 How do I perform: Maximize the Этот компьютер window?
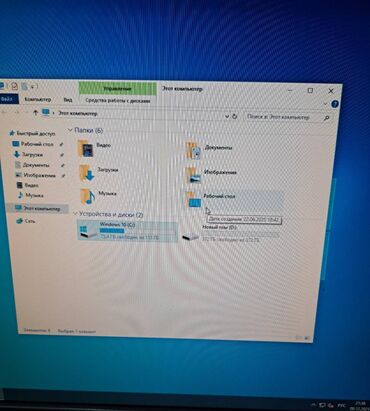310,90
